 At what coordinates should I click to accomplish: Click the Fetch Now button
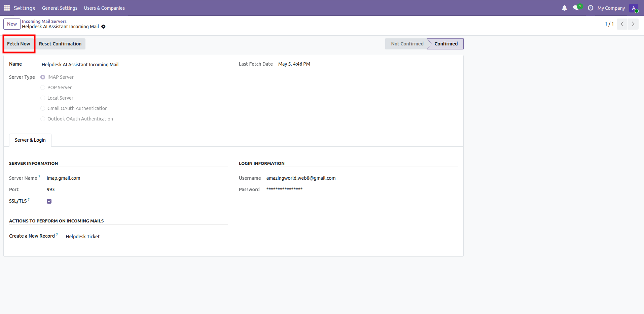(19, 44)
